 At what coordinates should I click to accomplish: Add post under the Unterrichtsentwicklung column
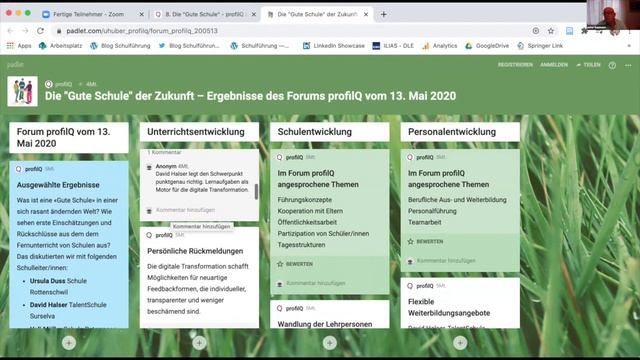point(199,343)
